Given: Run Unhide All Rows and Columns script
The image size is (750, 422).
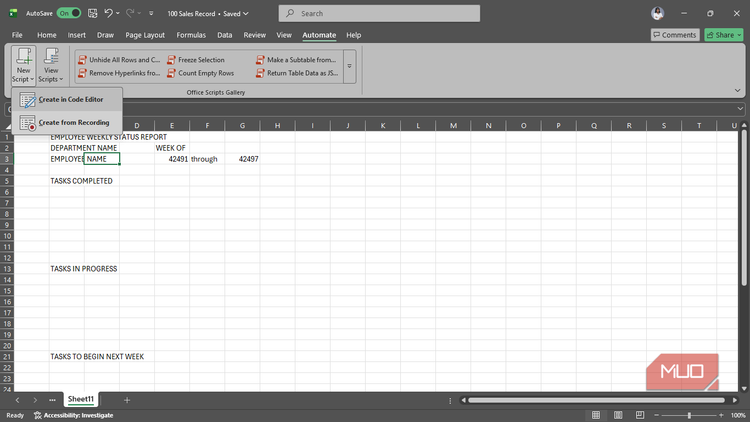Looking at the screenshot, I should [119, 60].
